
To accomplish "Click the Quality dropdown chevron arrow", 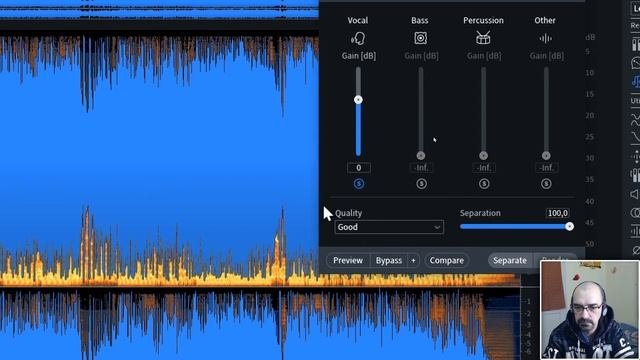I will [437, 227].
